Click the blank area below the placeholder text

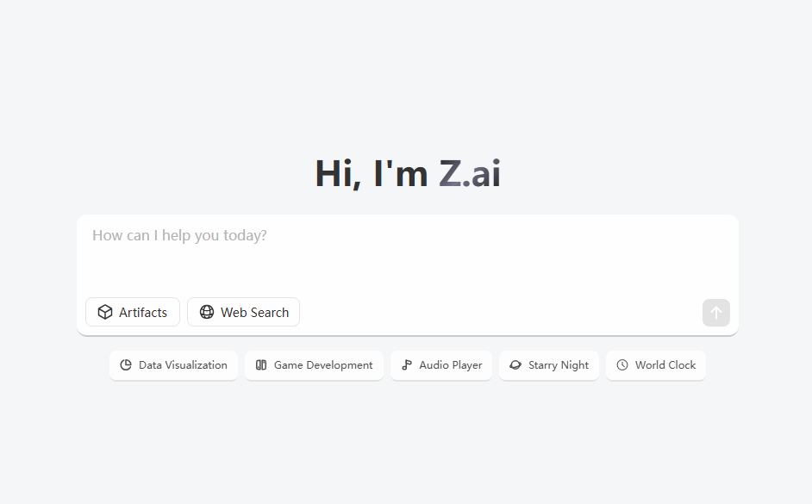(408, 271)
